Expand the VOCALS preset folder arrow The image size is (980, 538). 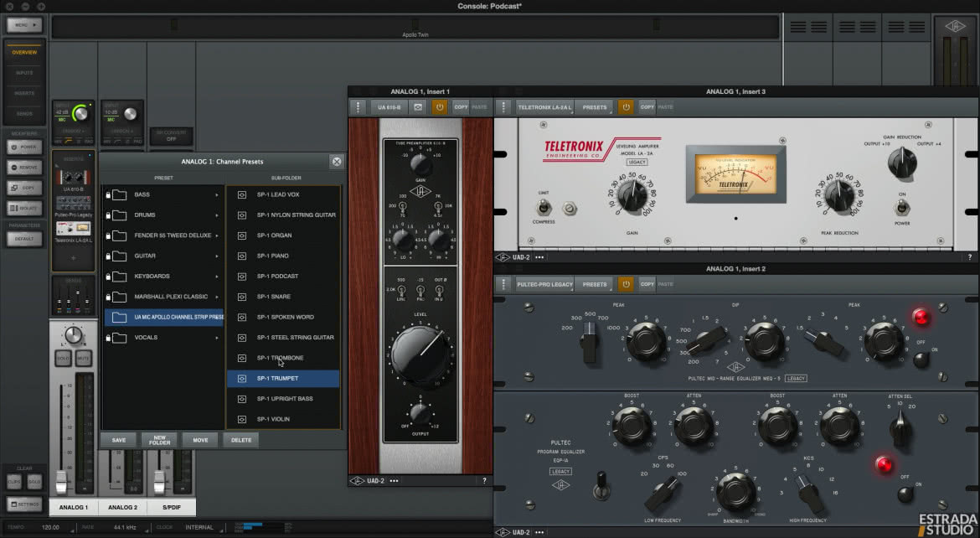pyautogui.click(x=217, y=338)
